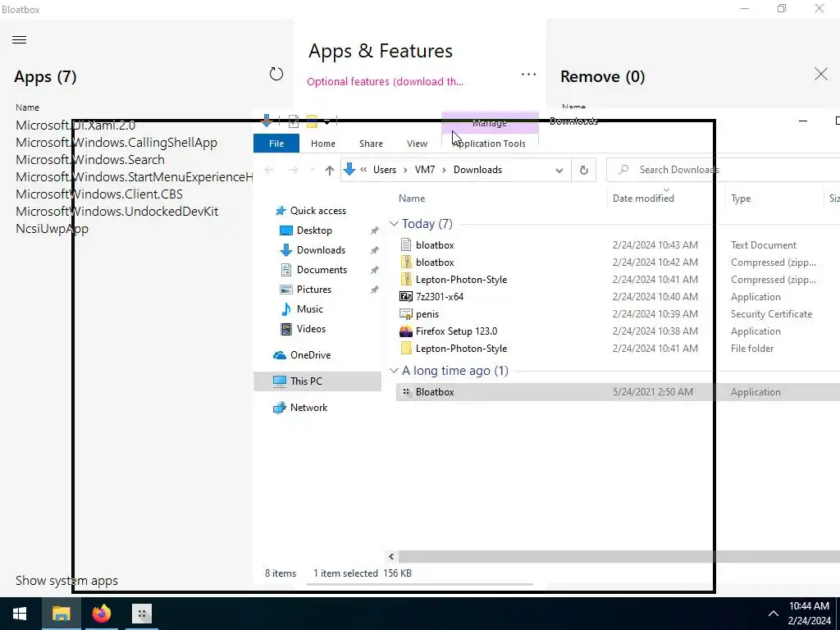
Task: Click Show system apps in Bloatbox
Action: pos(66,581)
